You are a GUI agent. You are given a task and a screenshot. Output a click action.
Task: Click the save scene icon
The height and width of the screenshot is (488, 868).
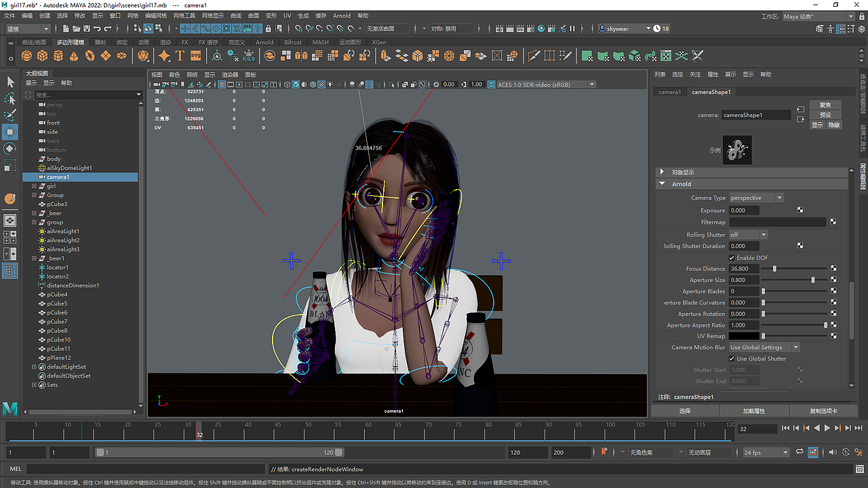(x=85, y=28)
